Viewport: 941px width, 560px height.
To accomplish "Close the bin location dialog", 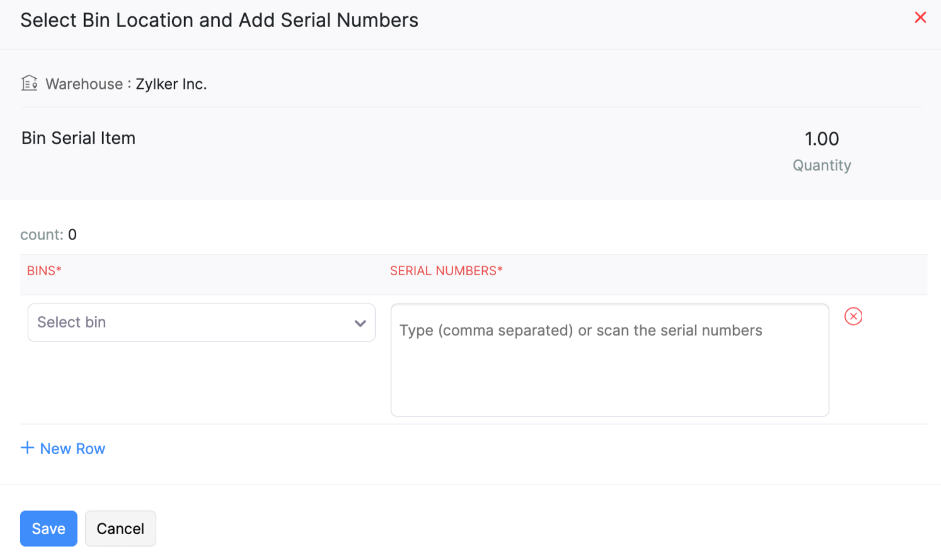I will [920, 18].
